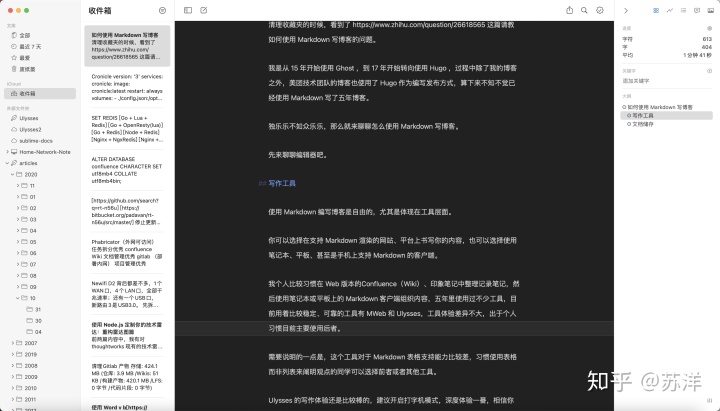The image size is (720, 411).
Task: Open the 清理 Gitlab 产物 sheet
Action: click(127, 377)
